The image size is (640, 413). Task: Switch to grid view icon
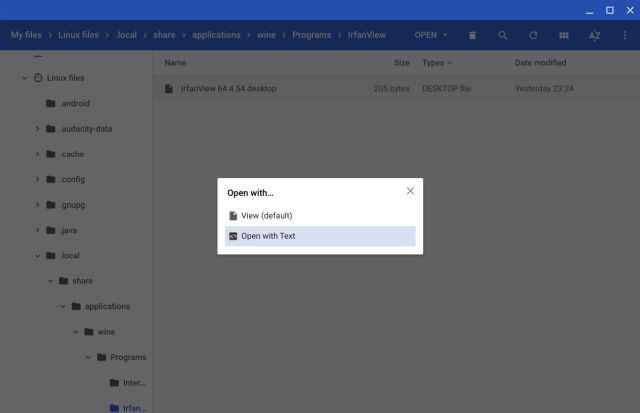click(563, 35)
